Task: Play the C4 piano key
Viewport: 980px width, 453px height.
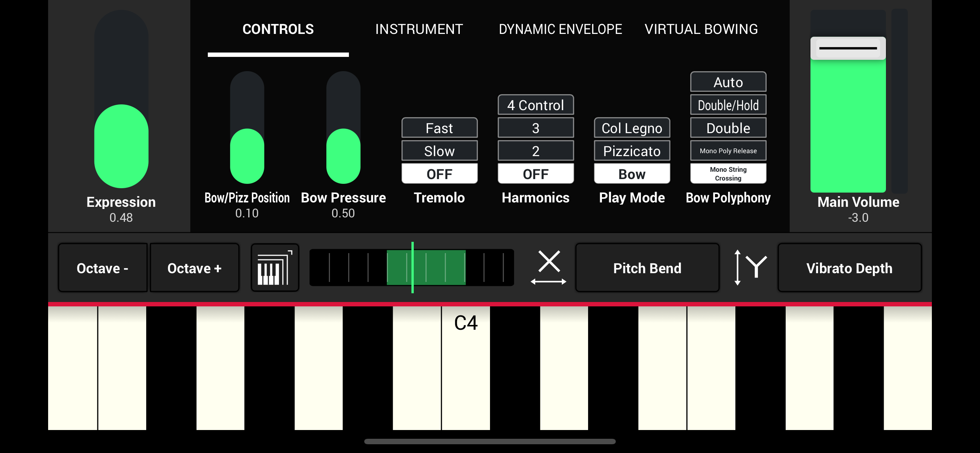Action: pos(466,368)
